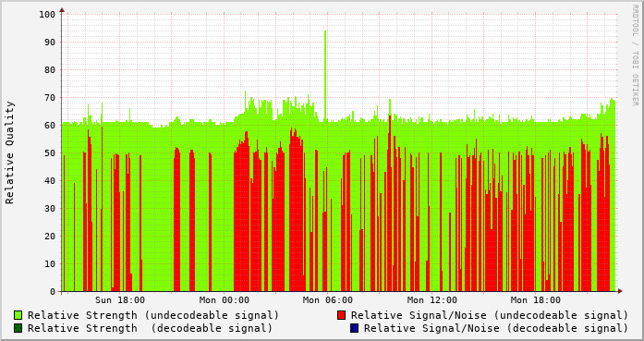Click the blue decodeable Signal/Noise swatch
Image resolution: width=644 pixels, height=341 pixels.
point(355,328)
